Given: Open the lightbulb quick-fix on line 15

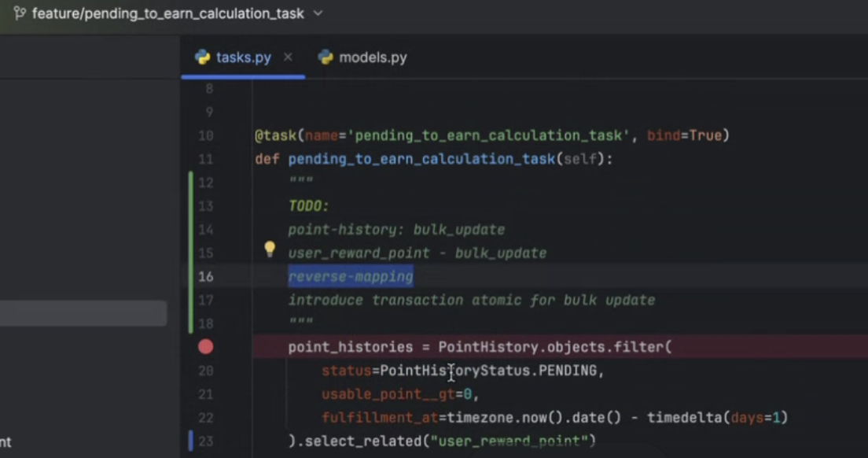Looking at the screenshot, I should 270,249.
